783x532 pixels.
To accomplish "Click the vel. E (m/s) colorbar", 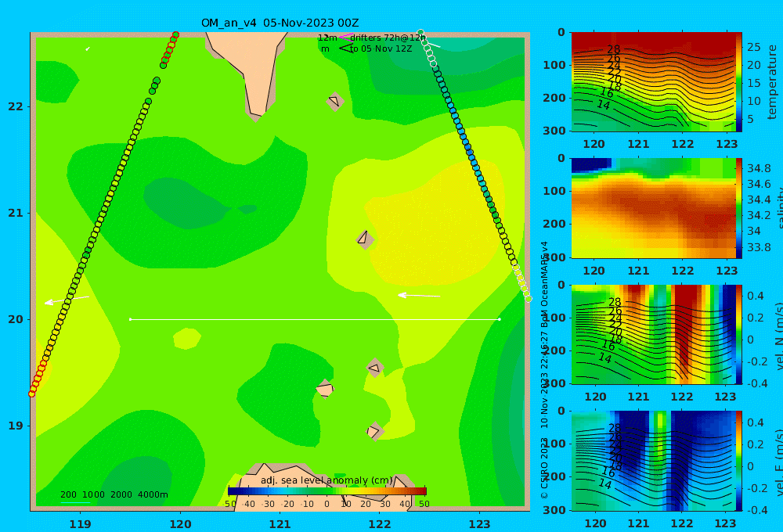I will [739, 461].
